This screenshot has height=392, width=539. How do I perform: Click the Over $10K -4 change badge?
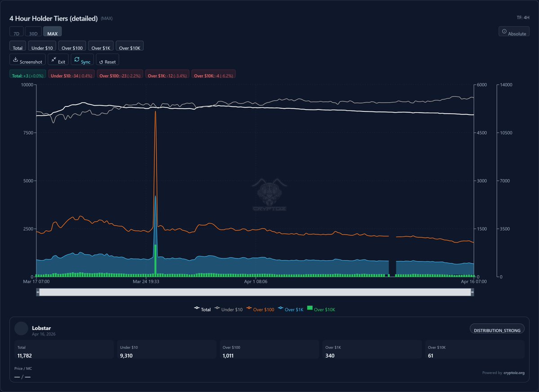[x=214, y=74]
